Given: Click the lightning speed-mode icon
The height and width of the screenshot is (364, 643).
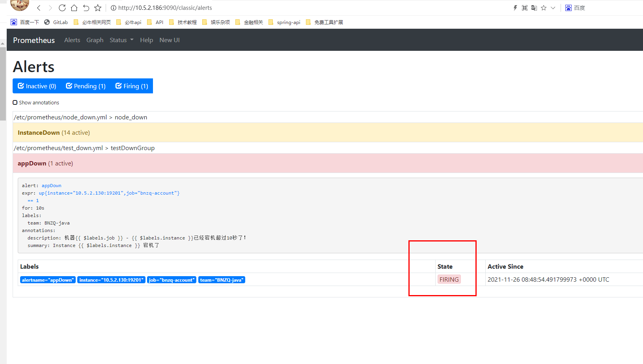Looking at the screenshot, I should point(515,8).
